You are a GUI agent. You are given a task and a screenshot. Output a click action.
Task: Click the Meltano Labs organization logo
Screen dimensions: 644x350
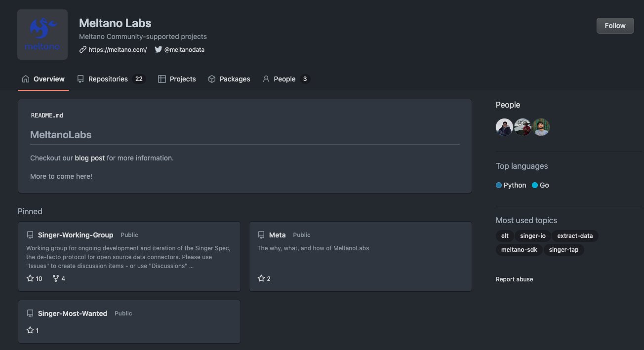(x=42, y=35)
